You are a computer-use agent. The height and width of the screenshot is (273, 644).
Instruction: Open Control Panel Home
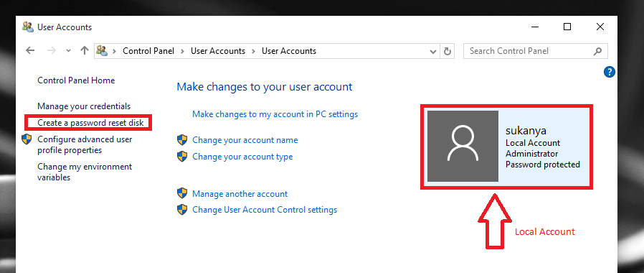pos(76,80)
